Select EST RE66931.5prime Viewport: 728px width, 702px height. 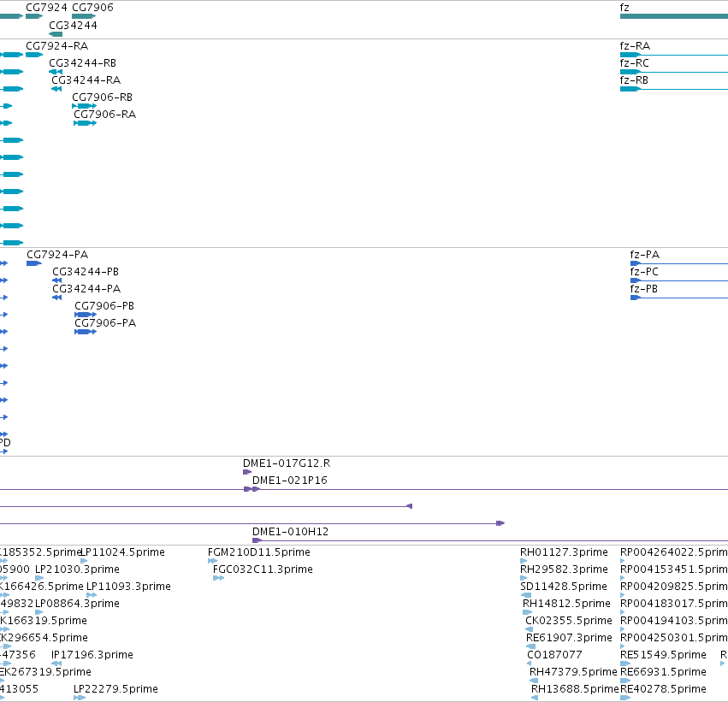point(663,672)
